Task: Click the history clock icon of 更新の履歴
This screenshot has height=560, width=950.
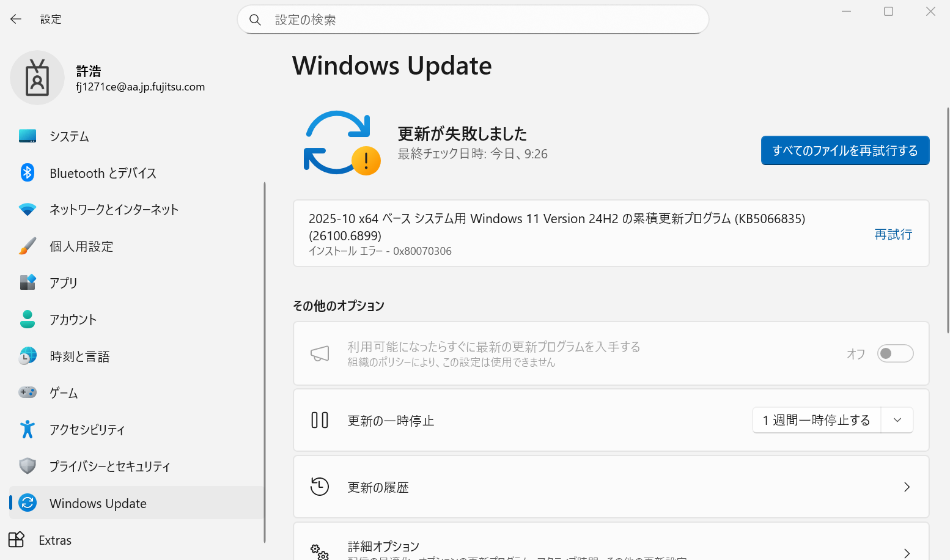Action: [x=320, y=487]
